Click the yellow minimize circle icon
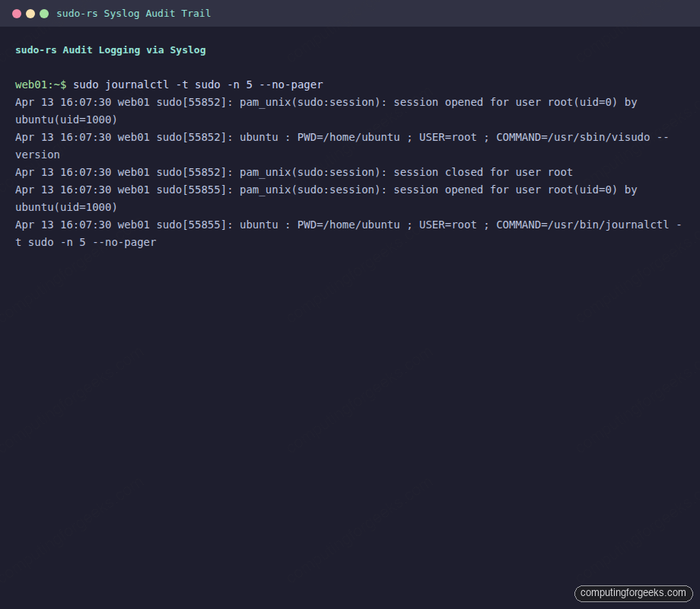The width and height of the screenshot is (700, 609). [x=30, y=13]
